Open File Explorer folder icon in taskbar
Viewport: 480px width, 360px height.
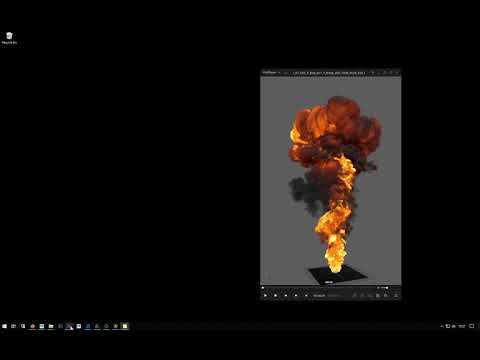51,326
